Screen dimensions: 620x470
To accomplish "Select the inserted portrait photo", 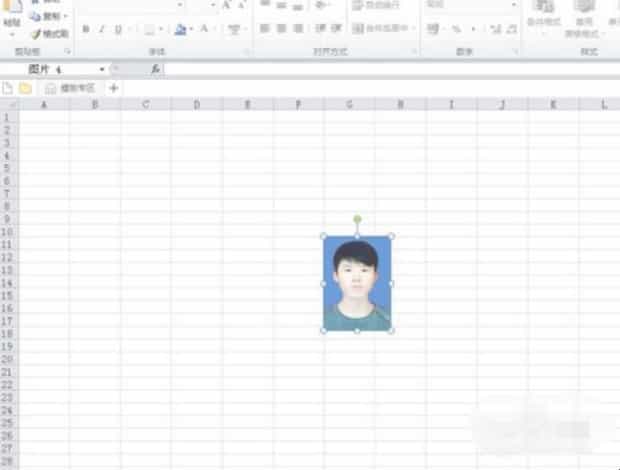I will pos(357,284).
